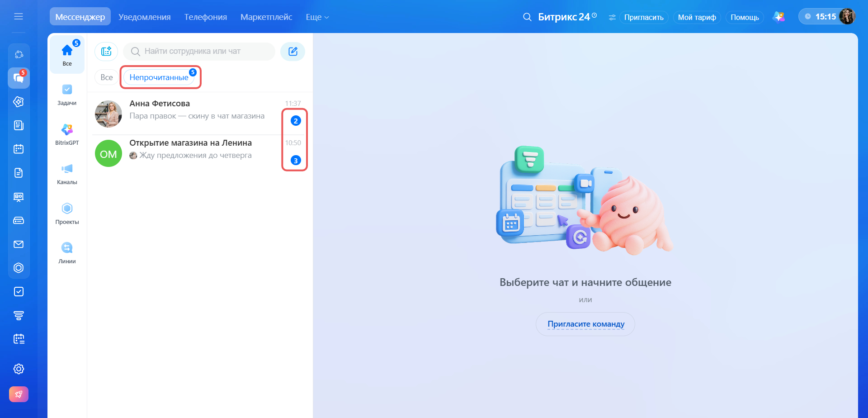Switch to the Маркетплейс tab

pos(266,17)
